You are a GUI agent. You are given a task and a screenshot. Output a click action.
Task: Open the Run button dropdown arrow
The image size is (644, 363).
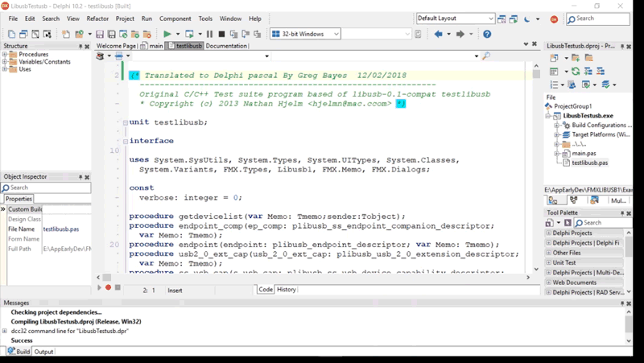[x=178, y=34]
